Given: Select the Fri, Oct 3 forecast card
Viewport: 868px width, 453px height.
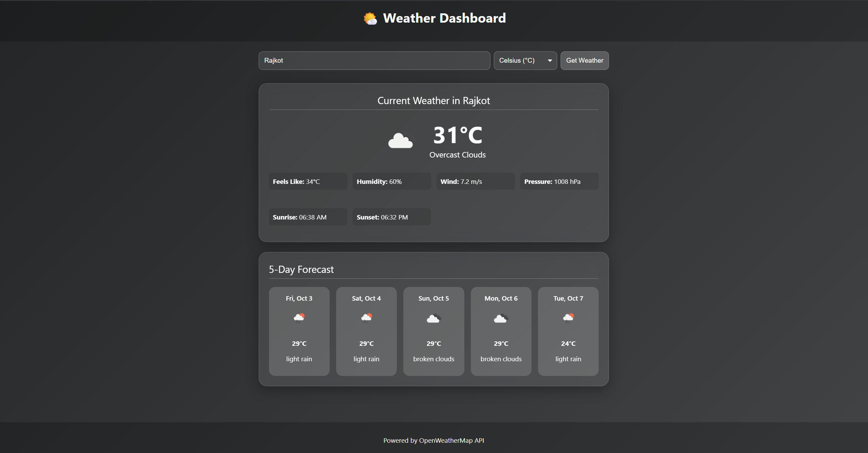Looking at the screenshot, I should (299, 331).
